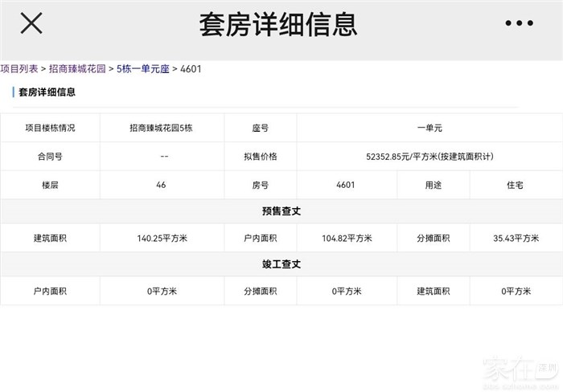Viewport: 563px width, 392px height.
Task: Click the 104.82平方米 interior area value
Action: [347, 239]
